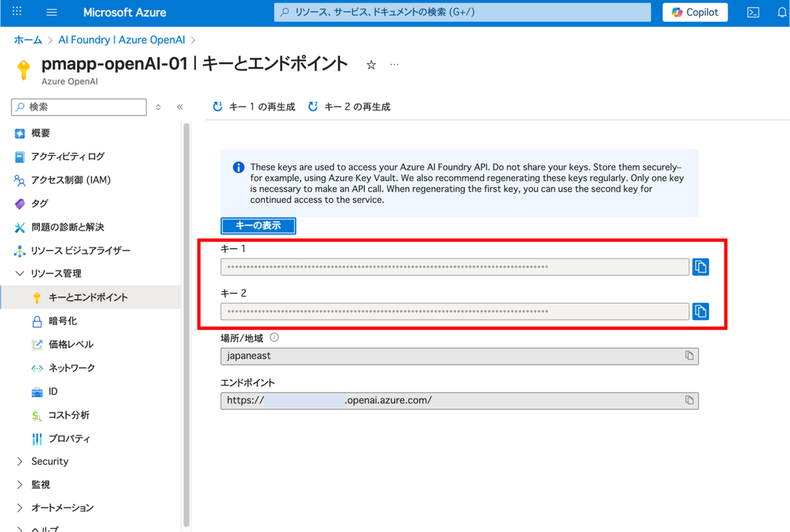Open the hamburger portal menu

52,12
